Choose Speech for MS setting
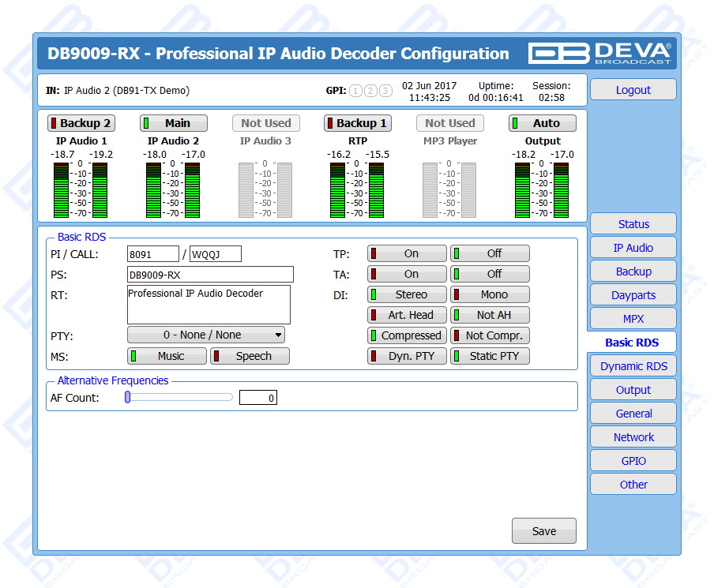Viewport: 714px width, 588px height. tap(250, 356)
